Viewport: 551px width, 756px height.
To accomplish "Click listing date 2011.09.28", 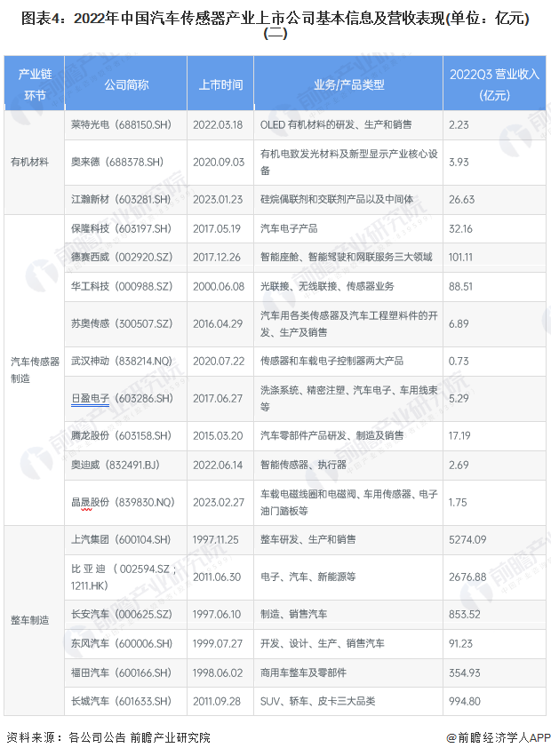I will pyautogui.click(x=217, y=702).
